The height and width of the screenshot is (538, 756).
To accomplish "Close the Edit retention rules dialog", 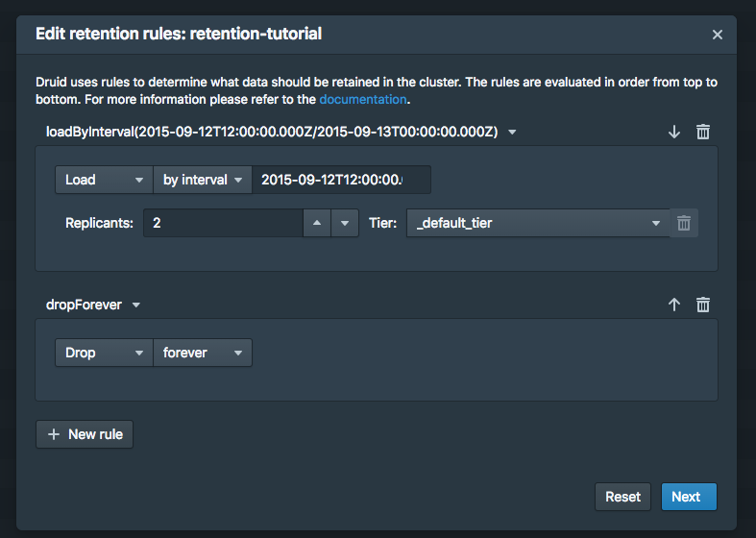I will click(717, 35).
